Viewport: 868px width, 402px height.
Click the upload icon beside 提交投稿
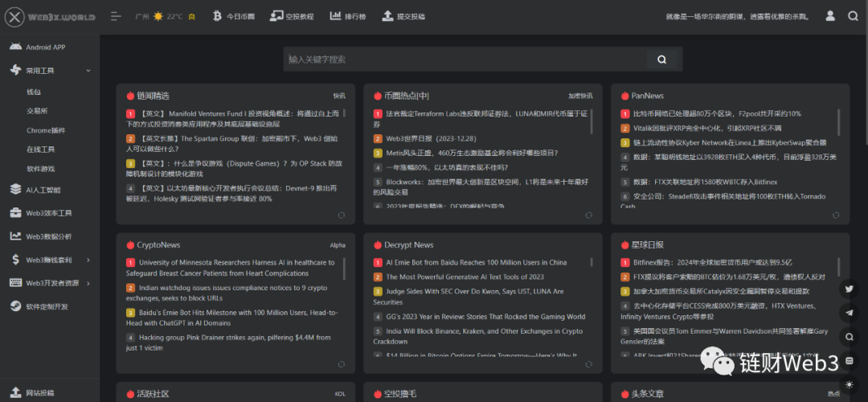tap(387, 16)
